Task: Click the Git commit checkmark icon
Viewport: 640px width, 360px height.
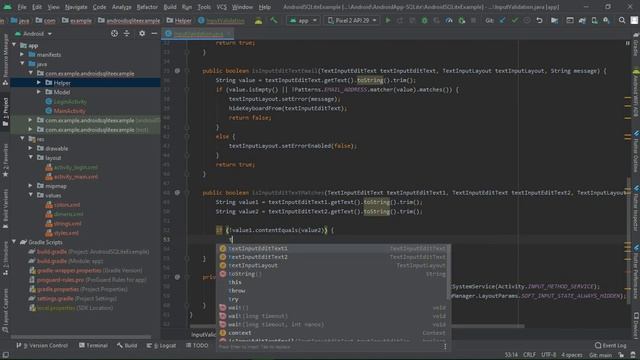Action: click(515, 20)
